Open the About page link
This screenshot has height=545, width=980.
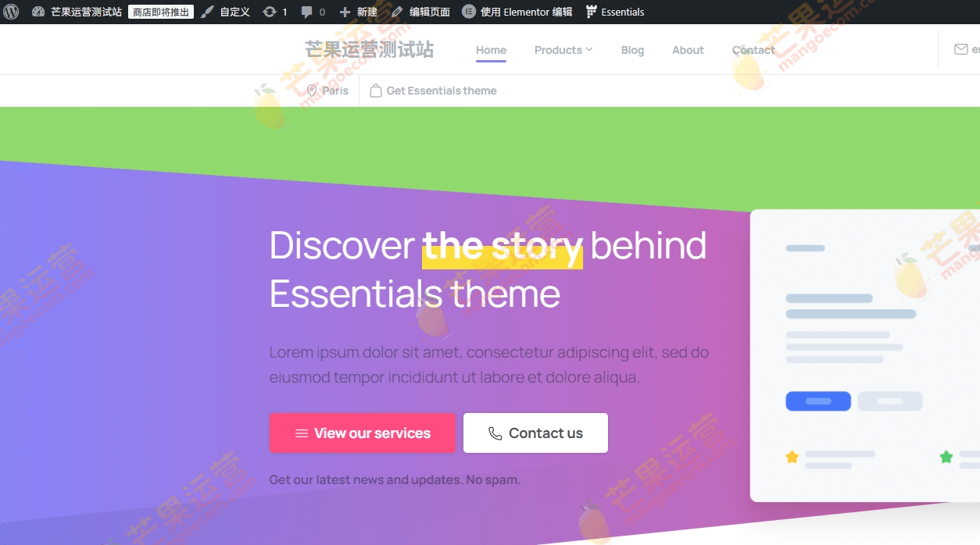[x=688, y=50]
